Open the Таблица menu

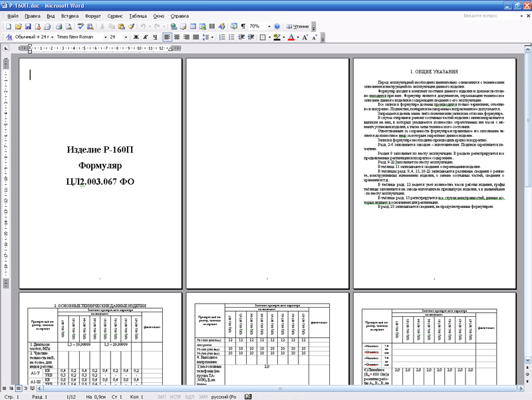coord(138,14)
